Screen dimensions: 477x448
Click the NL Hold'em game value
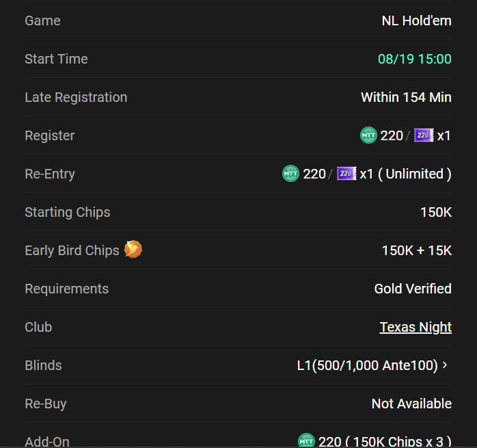click(416, 21)
